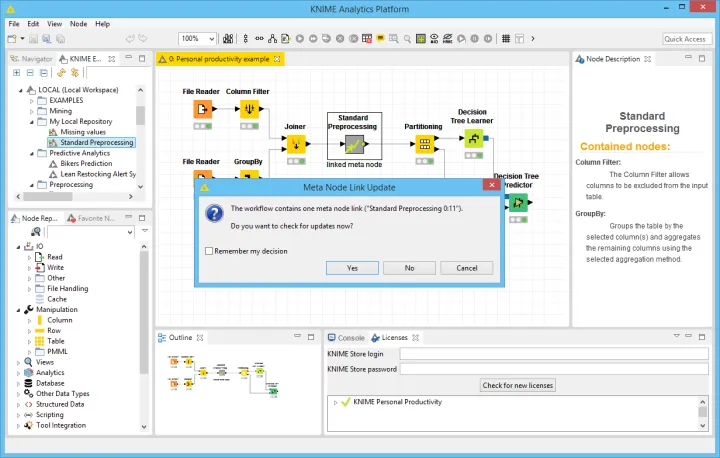Screen dimensions: 720x458
Task: Click the File Reader node connected to Column Filter
Action: click(202, 109)
